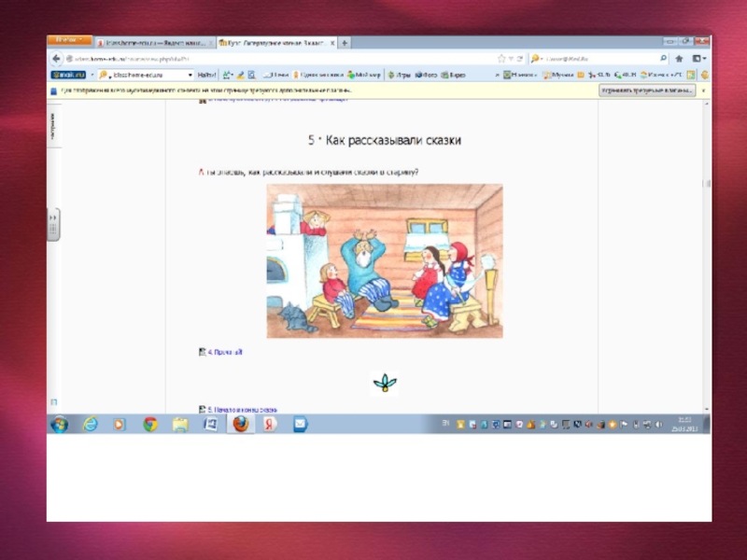
Task: Open the mail envelope app on taskbar
Action: tap(300, 425)
